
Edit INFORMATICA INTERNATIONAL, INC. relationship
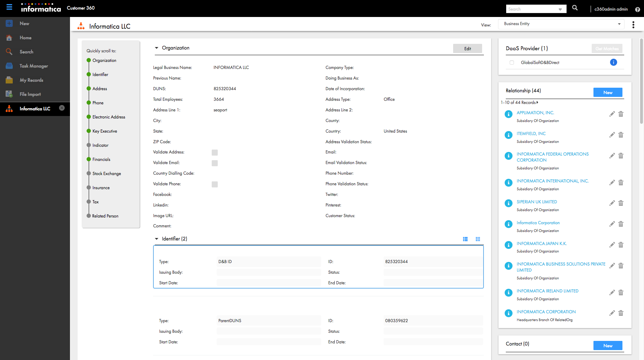coord(612,182)
